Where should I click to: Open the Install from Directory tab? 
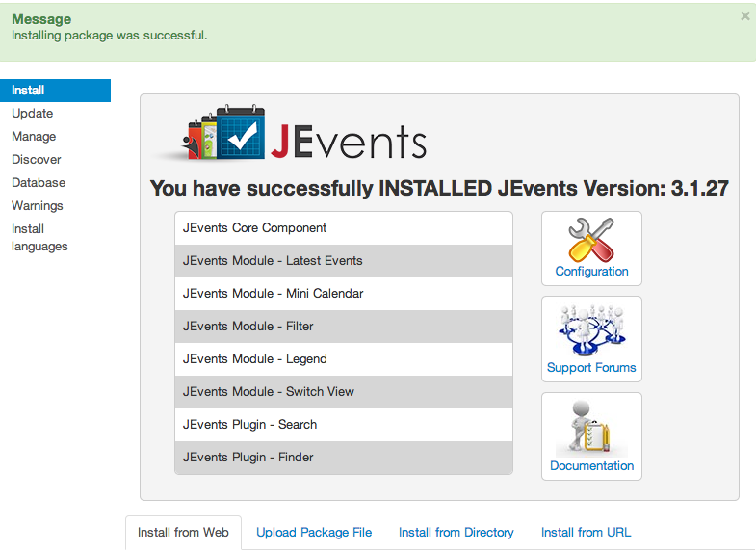[x=456, y=532]
